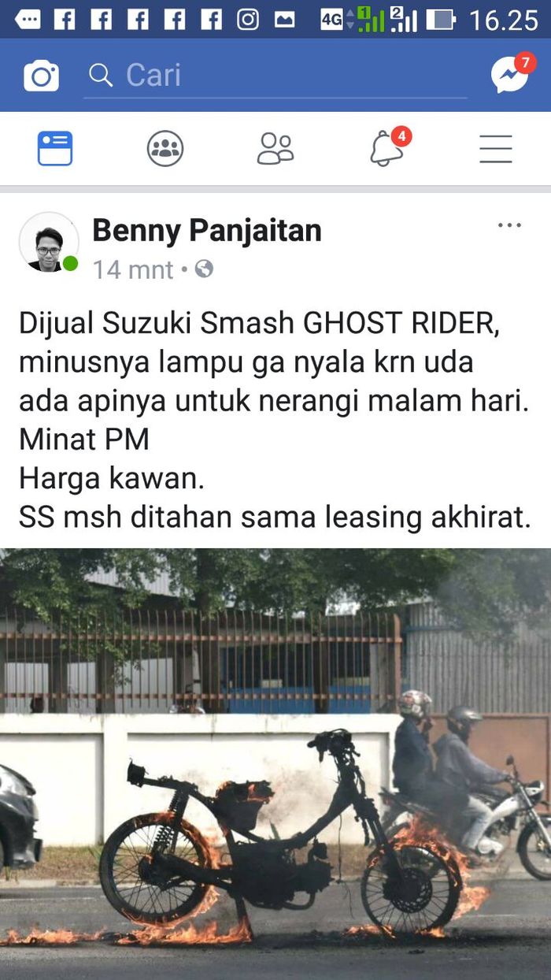Check the public globe privacy icon
This screenshot has height=980, width=551.
(204, 269)
